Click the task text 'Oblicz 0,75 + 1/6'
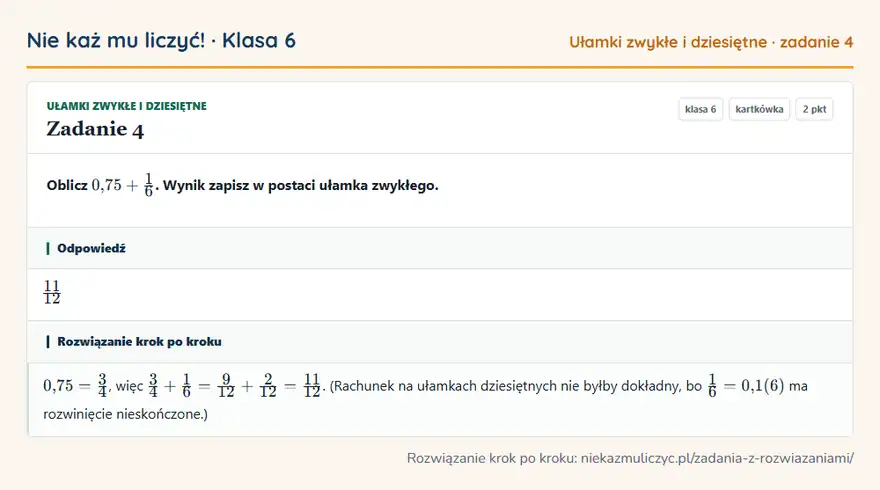Image resolution: width=880 pixels, height=490 pixels. point(100,185)
